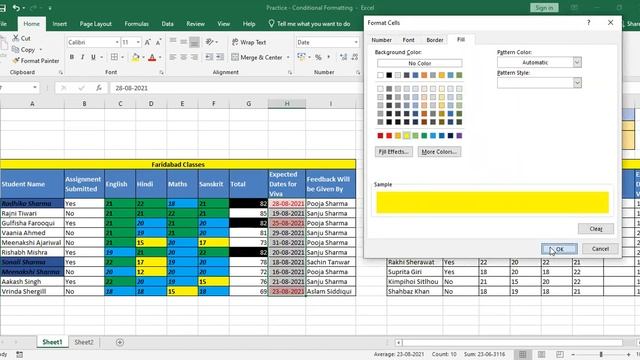Click the Insert Function fx icon
The width and height of the screenshot is (640, 360).
pyautogui.click(x=99, y=88)
